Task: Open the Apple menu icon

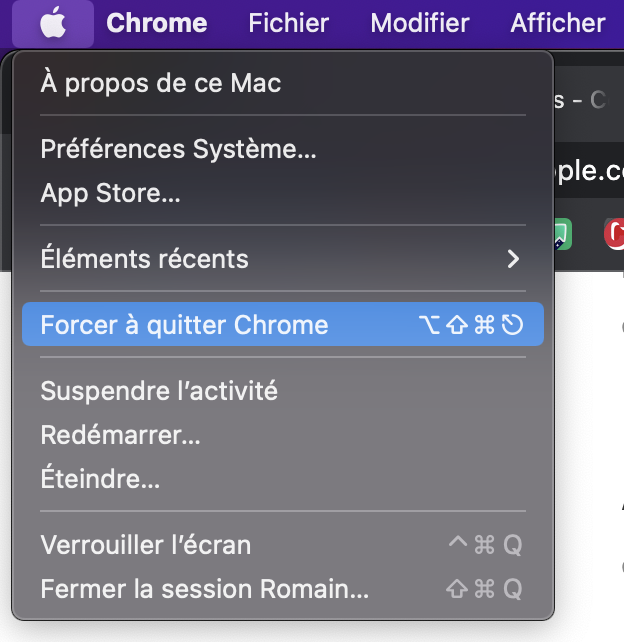Action: point(54,23)
